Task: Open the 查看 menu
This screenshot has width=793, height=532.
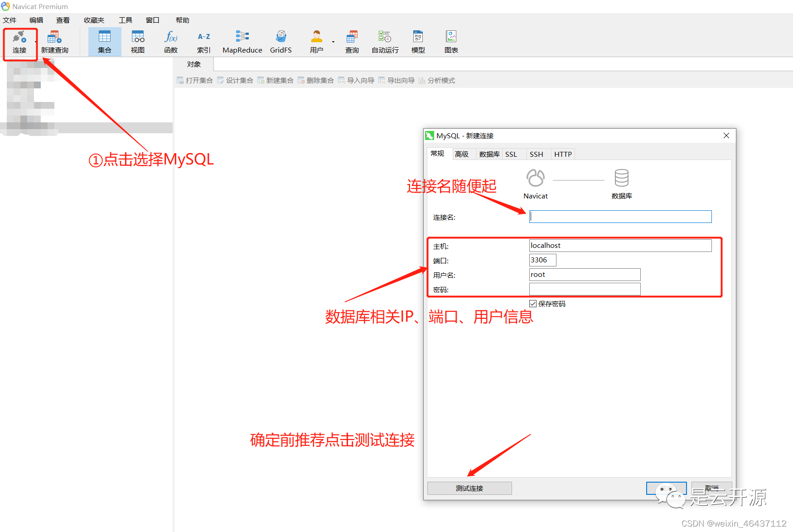Action: 63,20
